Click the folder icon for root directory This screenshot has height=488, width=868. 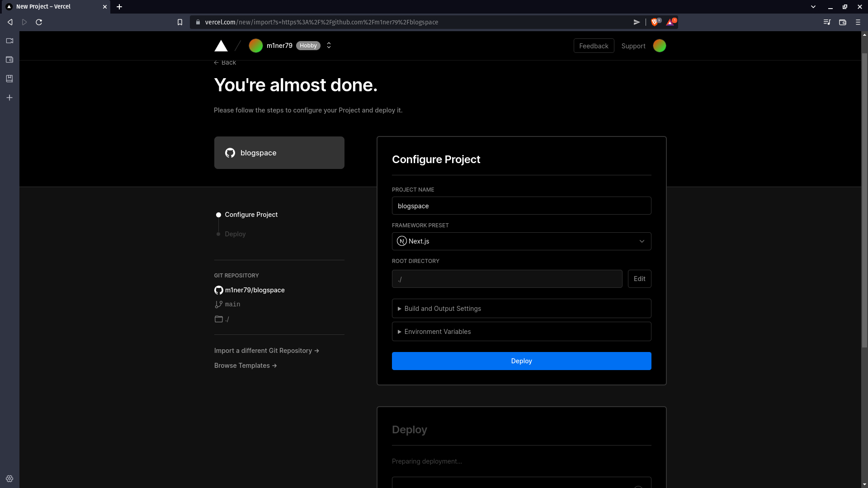(x=219, y=319)
